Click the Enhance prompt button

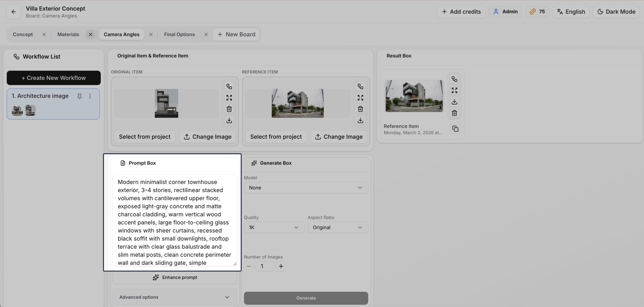(175, 277)
